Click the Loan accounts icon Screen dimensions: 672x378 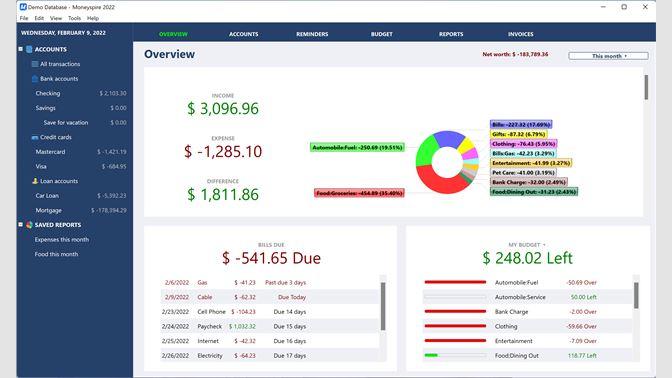coord(35,181)
